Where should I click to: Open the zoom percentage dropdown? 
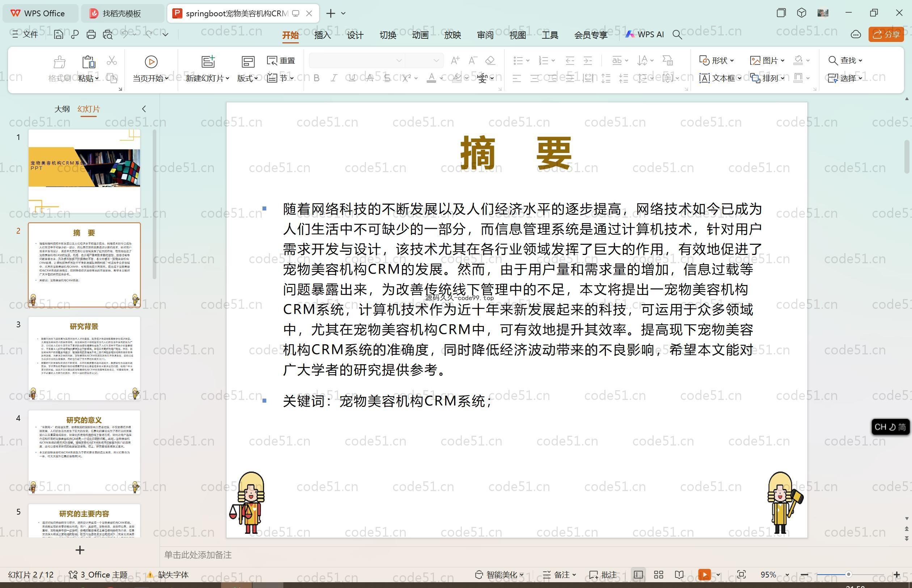pos(787,575)
